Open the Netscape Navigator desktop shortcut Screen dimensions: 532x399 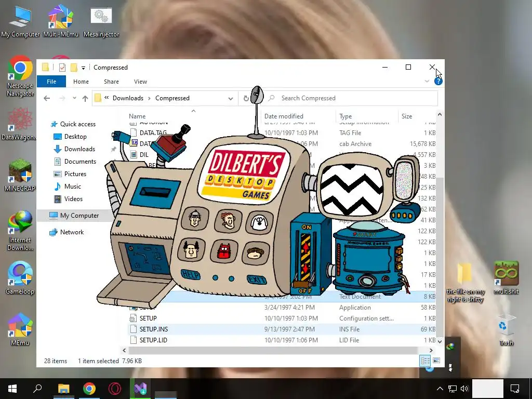pos(20,76)
